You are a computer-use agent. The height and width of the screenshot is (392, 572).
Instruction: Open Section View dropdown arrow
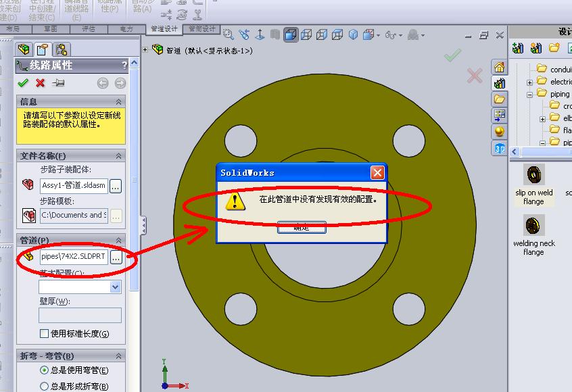click(x=378, y=35)
